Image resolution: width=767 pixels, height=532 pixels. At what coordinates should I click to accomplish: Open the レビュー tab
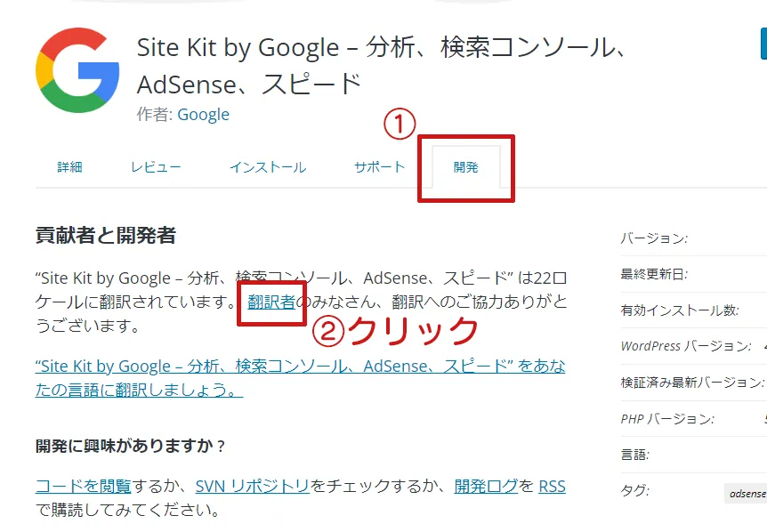[x=156, y=167]
